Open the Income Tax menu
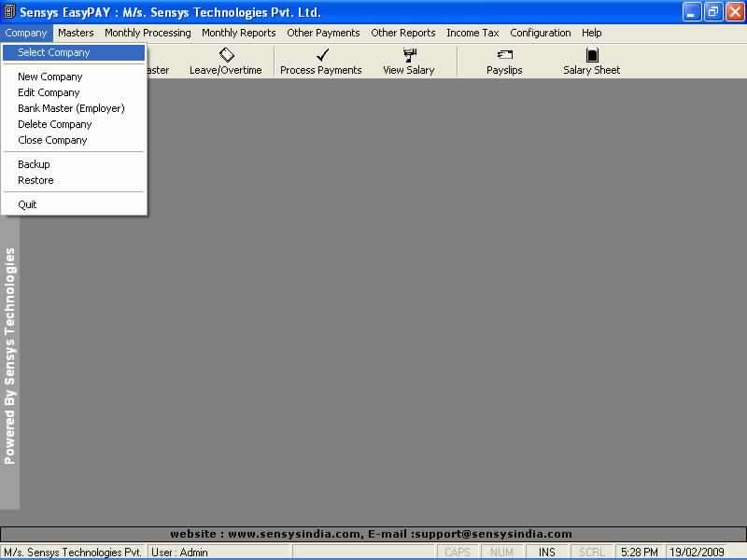 click(472, 33)
